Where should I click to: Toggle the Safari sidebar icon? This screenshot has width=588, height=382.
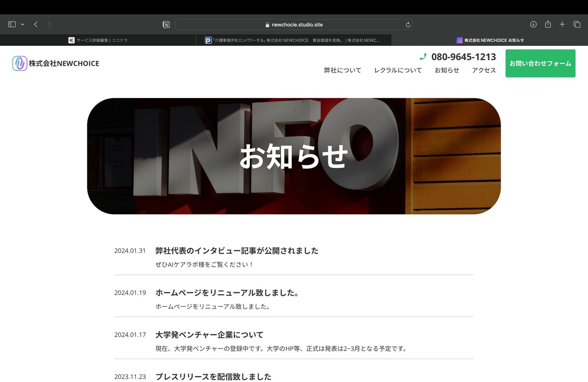[12, 24]
